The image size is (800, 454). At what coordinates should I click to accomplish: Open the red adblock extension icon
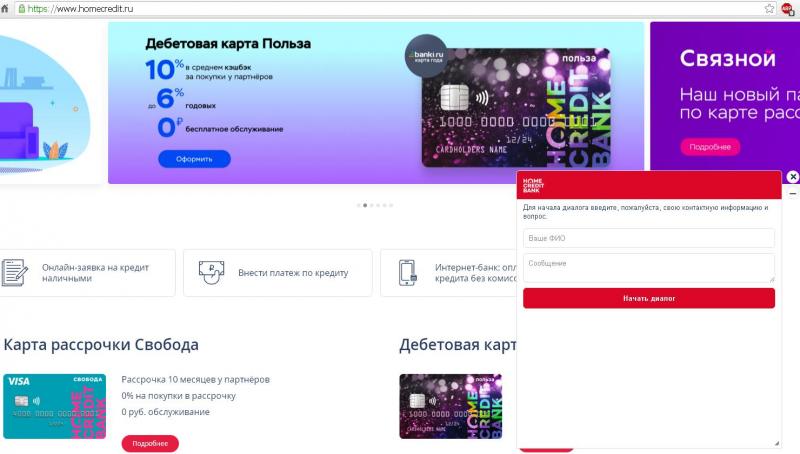coord(786,9)
